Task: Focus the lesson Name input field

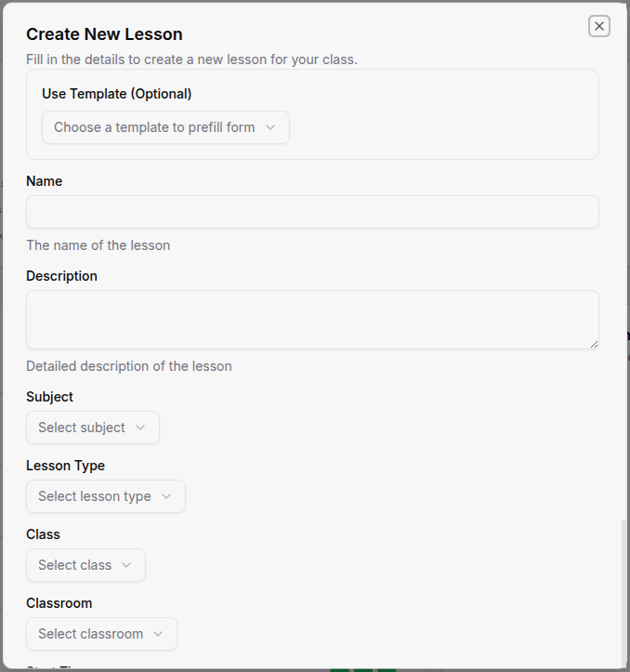Action: coord(312,212)
